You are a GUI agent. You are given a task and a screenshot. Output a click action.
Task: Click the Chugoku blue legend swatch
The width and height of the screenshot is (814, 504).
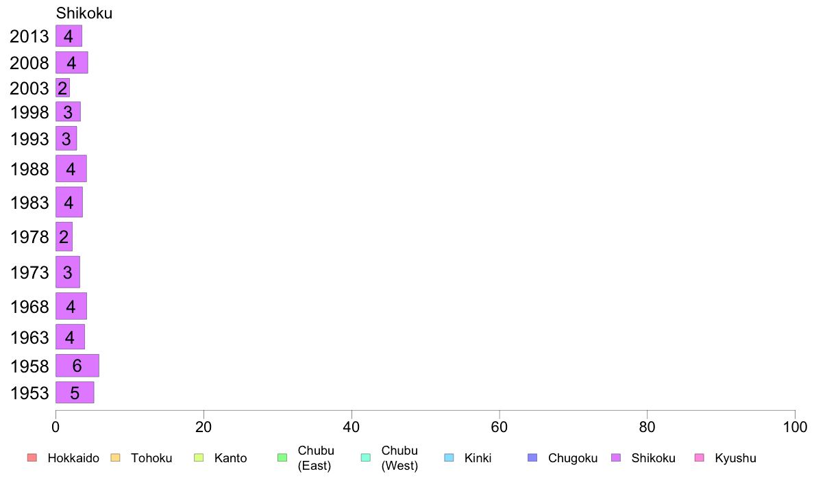click(532, 458)
